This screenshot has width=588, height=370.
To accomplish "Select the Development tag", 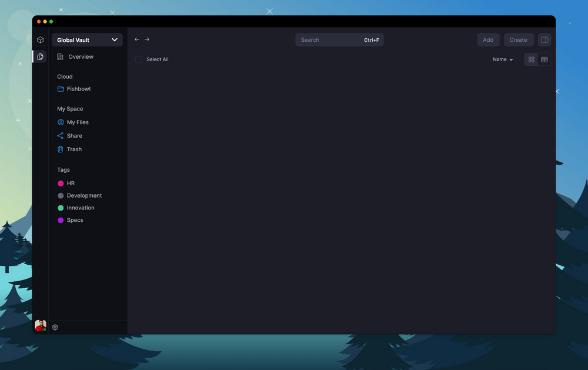I will pyautogui.click(x=83, y=195).
